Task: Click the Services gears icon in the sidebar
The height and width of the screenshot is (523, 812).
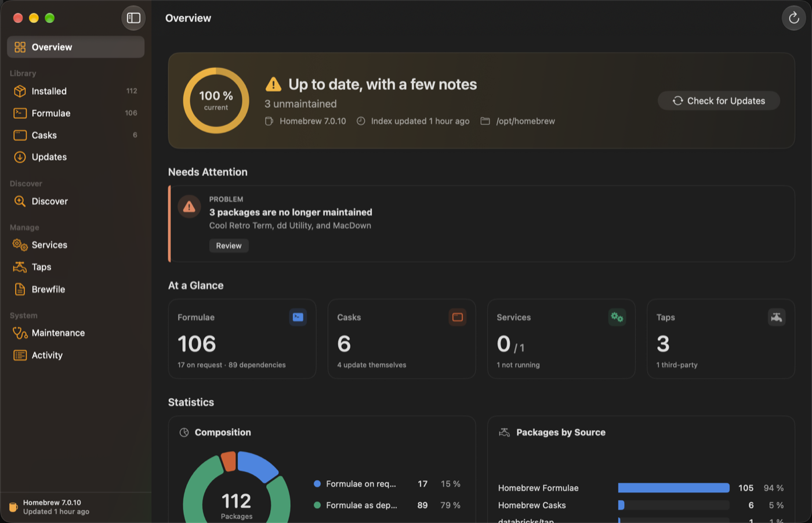Action: click(20, 245)
